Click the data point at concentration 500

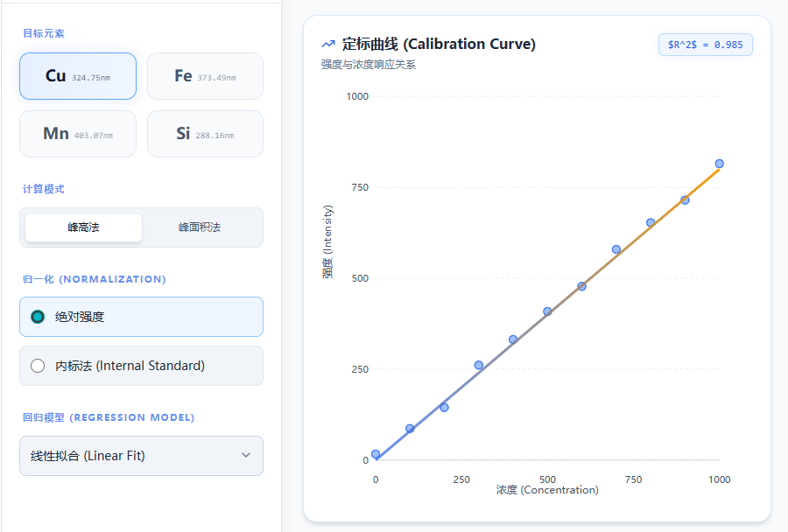pyautogui.click(x=547, y=311)
